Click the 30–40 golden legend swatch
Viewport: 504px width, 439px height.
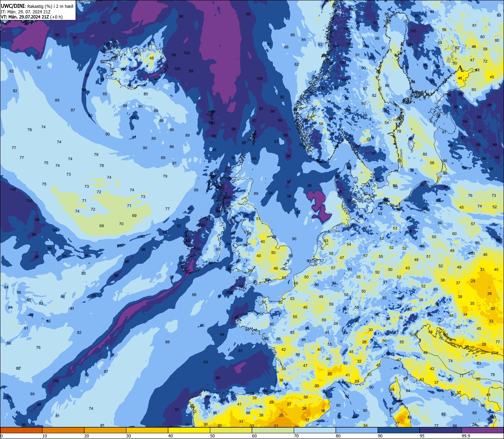[x=147, y=430]
